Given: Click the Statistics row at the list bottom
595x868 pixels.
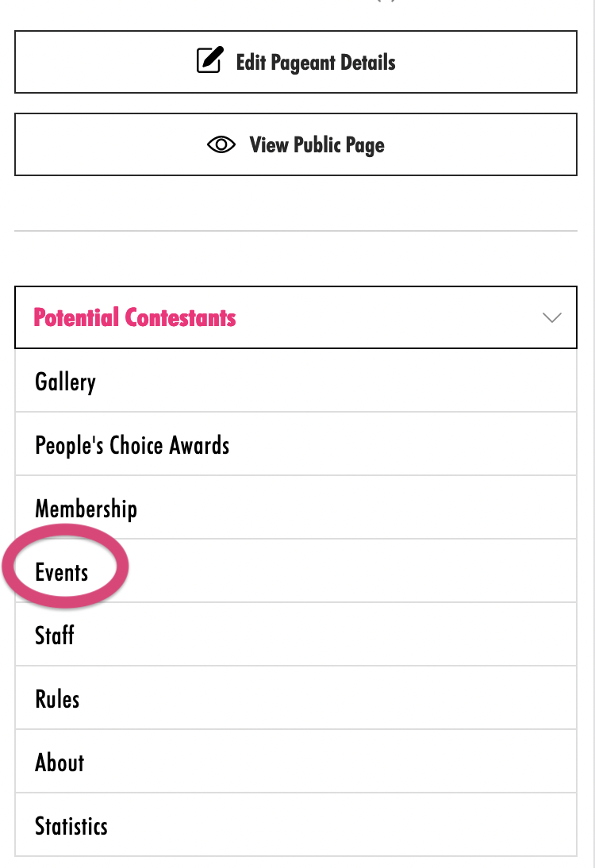Looking at the screenshot, I should [x=295, y=826].
